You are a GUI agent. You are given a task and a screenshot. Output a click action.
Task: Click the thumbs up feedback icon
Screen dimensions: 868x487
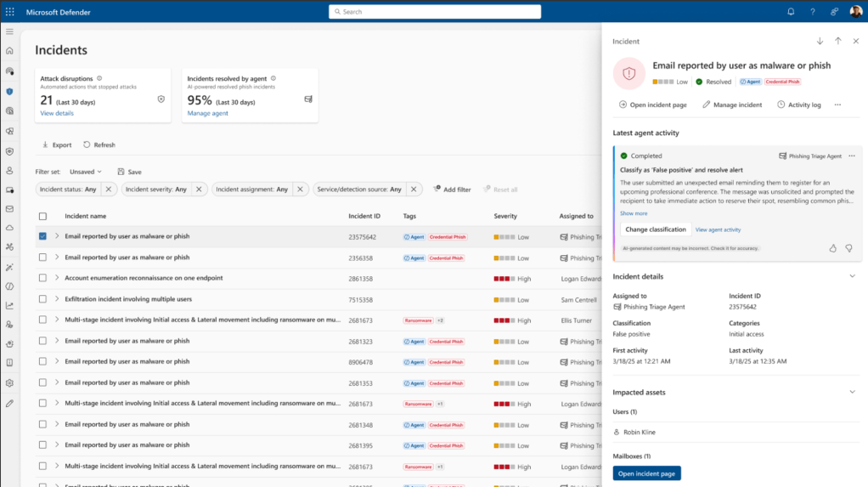coord(832,248)
